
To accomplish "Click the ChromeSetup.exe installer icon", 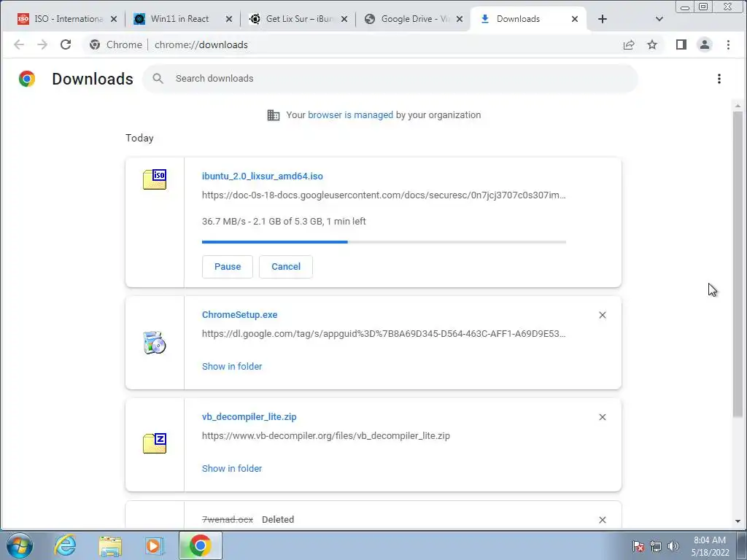I will (x=155, y=343).
